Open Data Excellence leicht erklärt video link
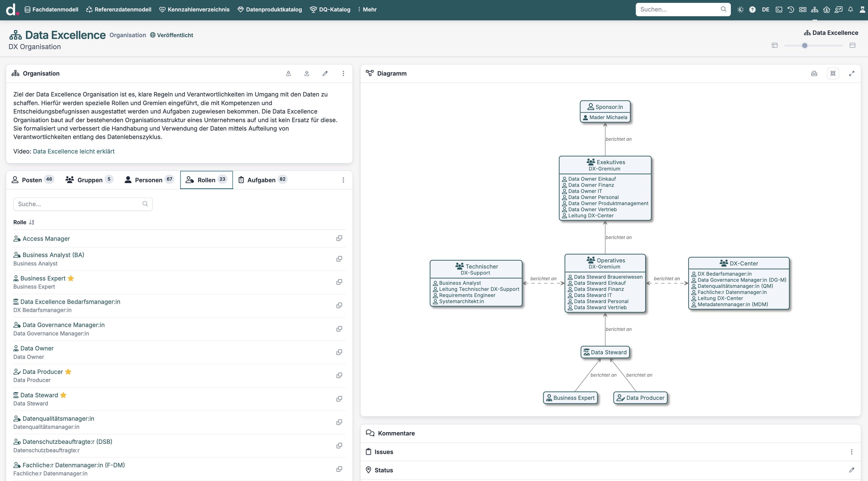The height and width of the screenshot is (481, 868). [x=74, y=151]
